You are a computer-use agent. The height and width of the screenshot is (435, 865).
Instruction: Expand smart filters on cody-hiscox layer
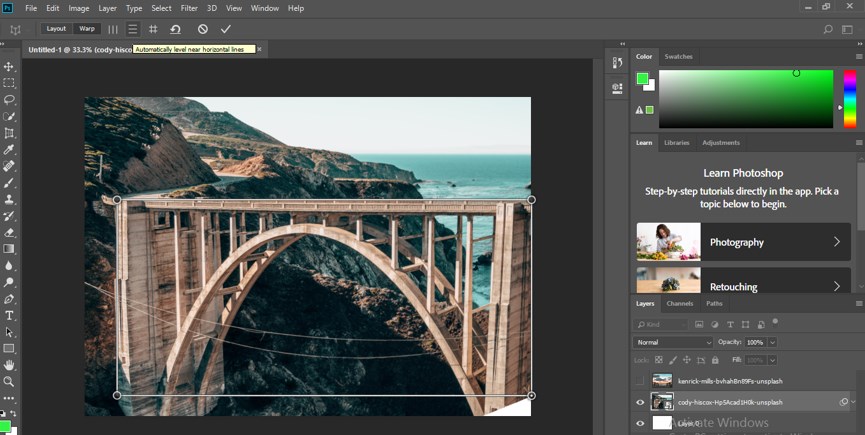(x=855, y=402)
